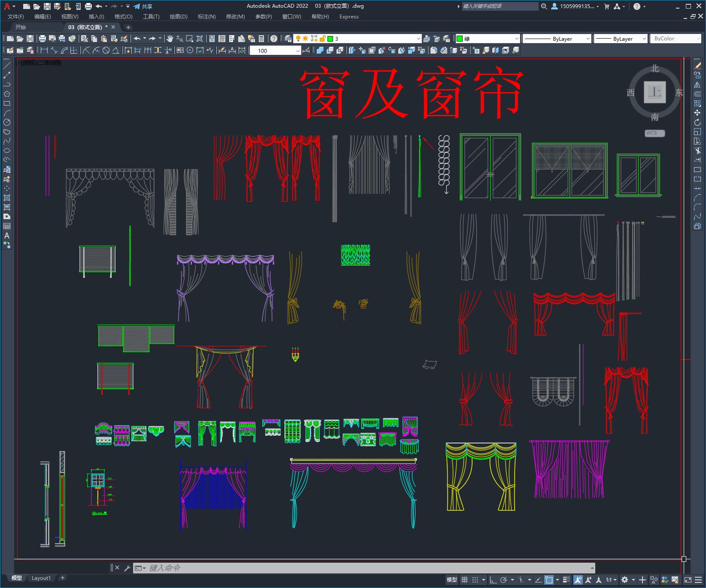Click the Hatch tool in draw toolbar
Screen dimensions: 706x588
pyautogui.click(x=7, y=198)
